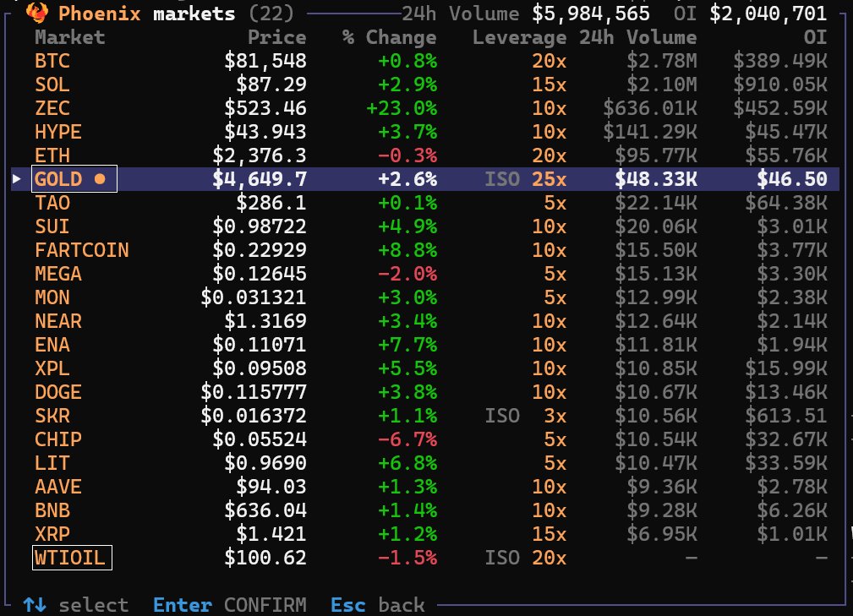Click the orange dot beside GOLD

(100, 179)
